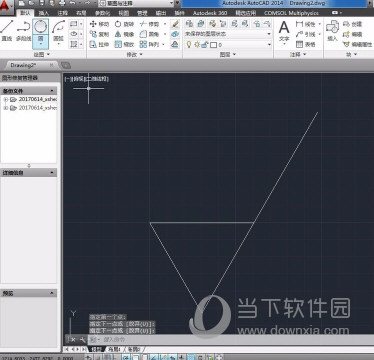Open the Circle tool dropdown arrow
This screenshot has height=360, width=374.
[41, 45]
